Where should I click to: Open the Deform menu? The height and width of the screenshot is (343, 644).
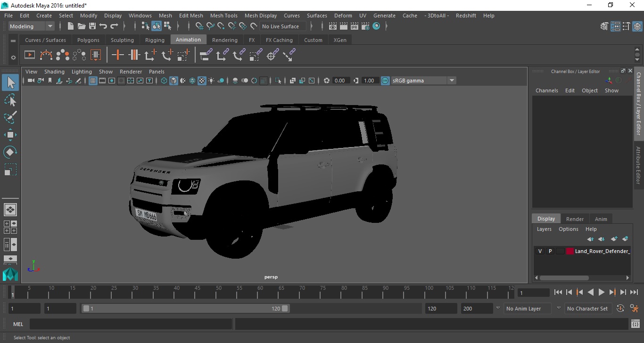[x=343, y=16]
